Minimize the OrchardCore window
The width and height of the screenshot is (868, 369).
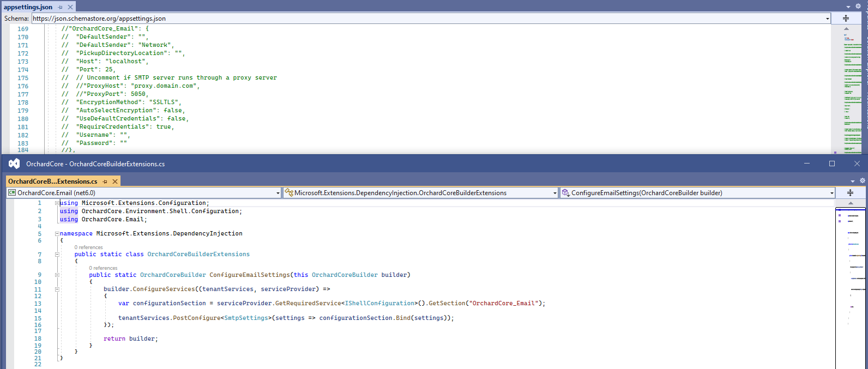tap(807, 164)
